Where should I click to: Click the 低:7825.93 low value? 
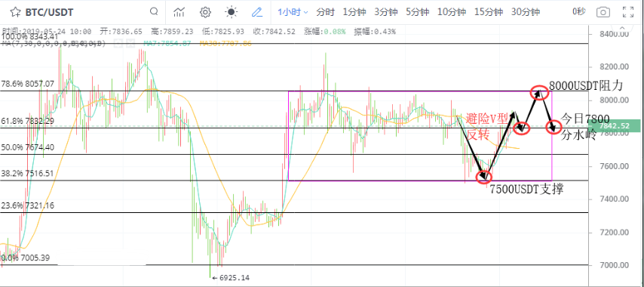tap(222, 32)
